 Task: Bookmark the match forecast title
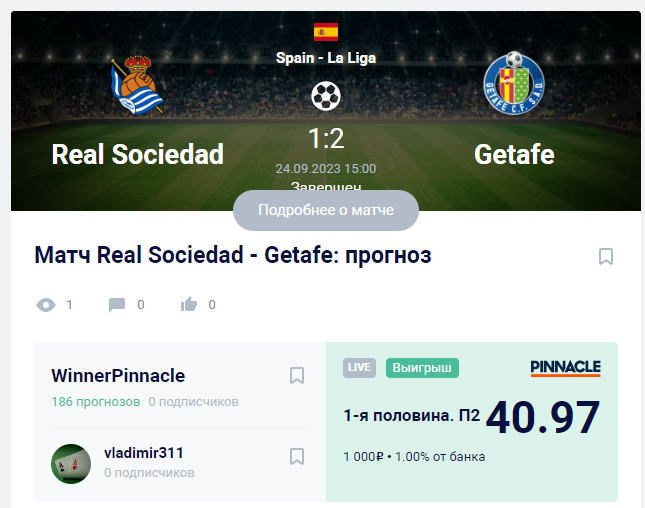(606, 256)
